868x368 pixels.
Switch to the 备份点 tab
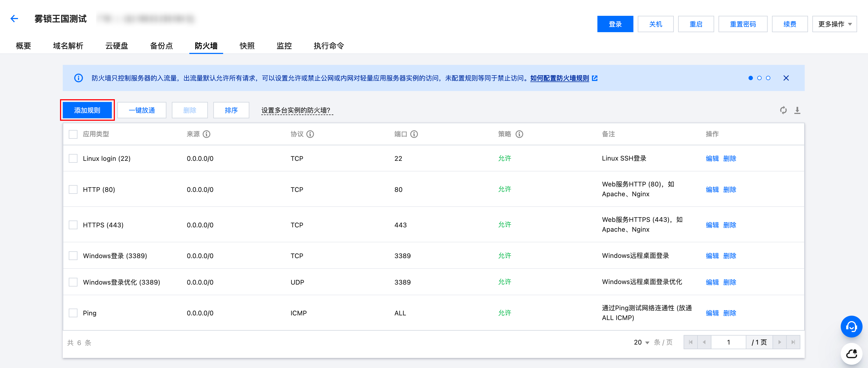[161, 46]
